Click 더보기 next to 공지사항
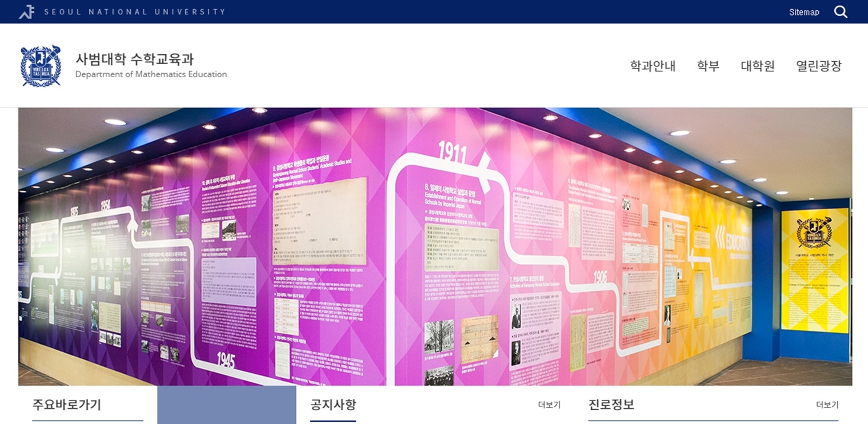 coord(549,405)
